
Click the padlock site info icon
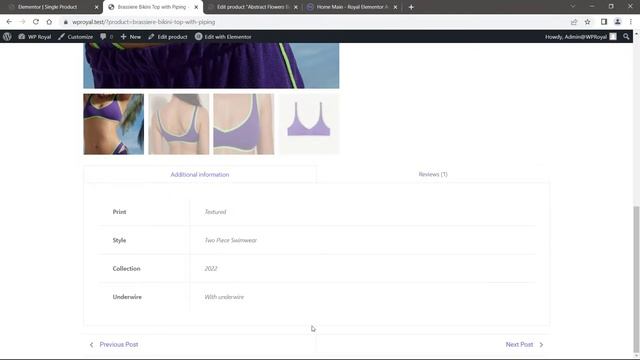point(66,22)
